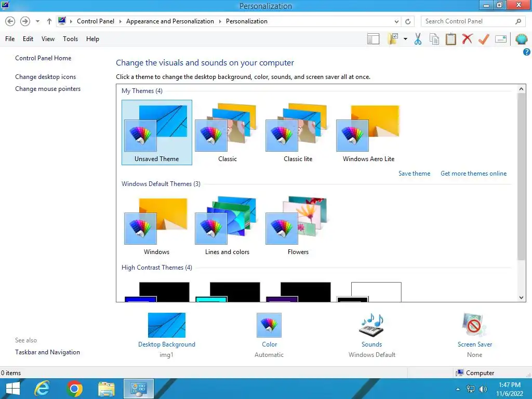Click the navigation pane layout toolbar icon

[373, 39]
